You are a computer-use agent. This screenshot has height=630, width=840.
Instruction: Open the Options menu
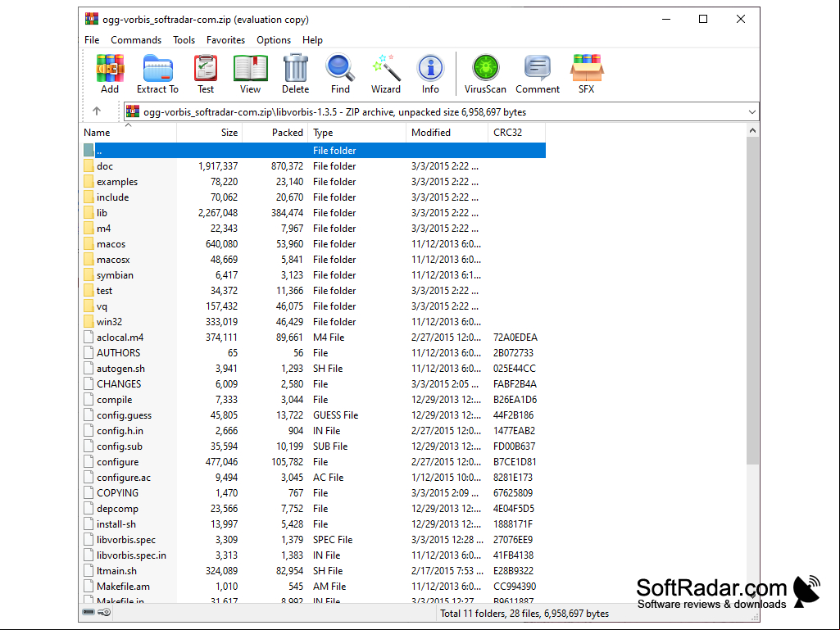click(274, 40)
